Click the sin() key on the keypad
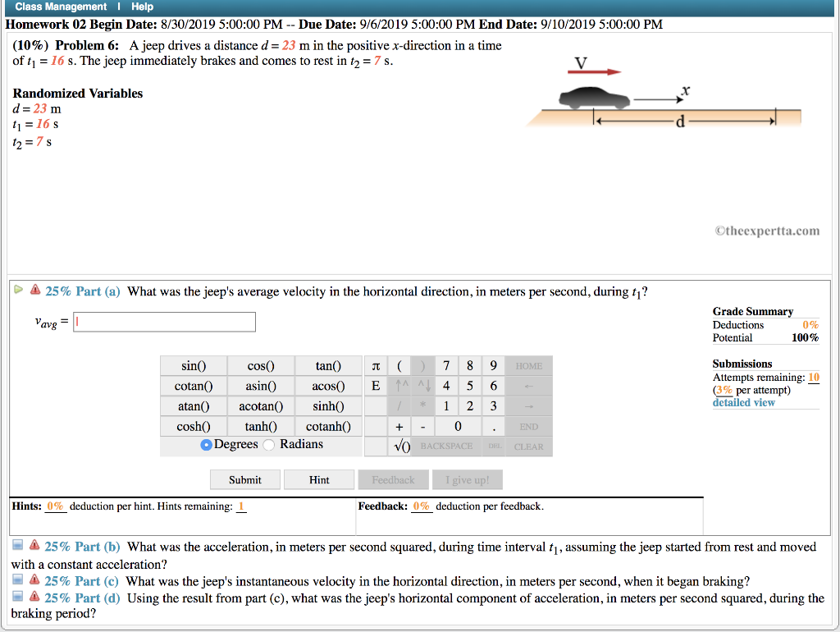Viewport: 840px width, 632px height. click(x=193, y=365)
